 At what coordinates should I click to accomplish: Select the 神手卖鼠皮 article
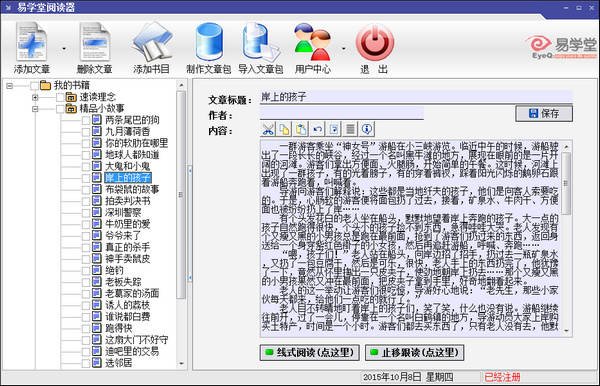(x=128, y=259)
